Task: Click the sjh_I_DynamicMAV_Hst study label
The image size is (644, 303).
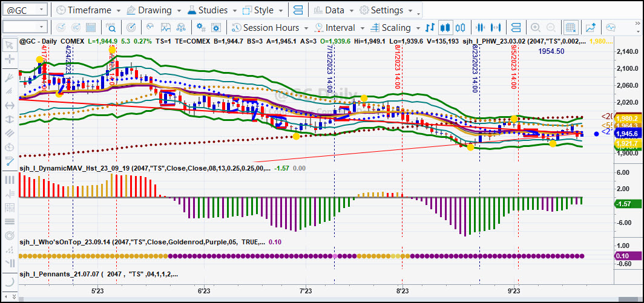Action: pyautogui.click(x=145, y=168)
